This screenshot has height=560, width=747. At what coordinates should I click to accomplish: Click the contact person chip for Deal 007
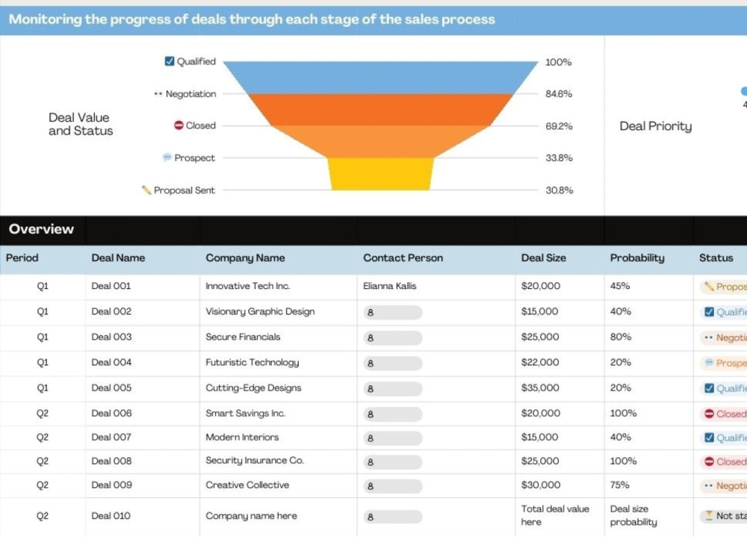point(393,438)
